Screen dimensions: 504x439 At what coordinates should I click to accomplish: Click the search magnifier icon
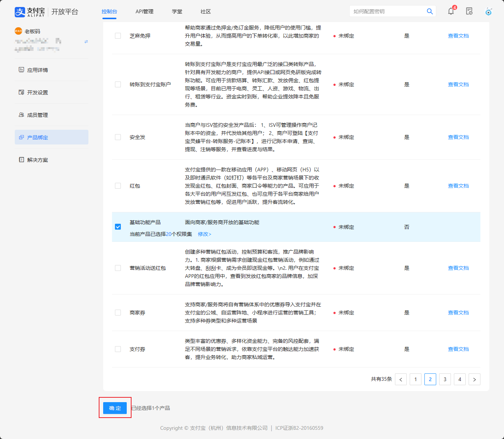tap(430, 11)
